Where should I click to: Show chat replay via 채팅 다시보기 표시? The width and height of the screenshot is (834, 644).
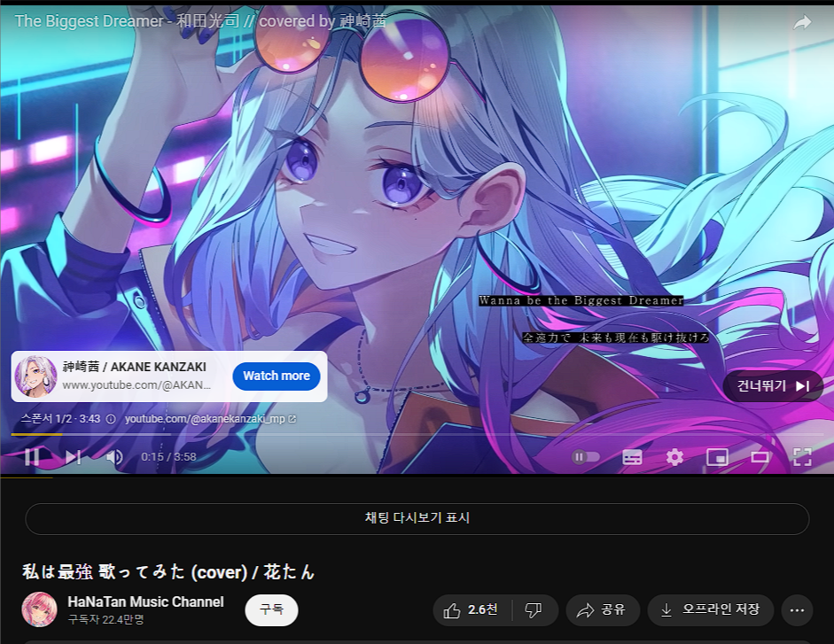tap(417, 518)
